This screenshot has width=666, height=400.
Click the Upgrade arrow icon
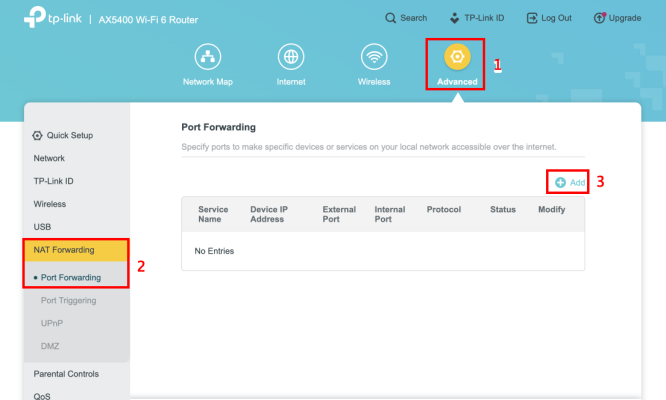click(599, 18)
